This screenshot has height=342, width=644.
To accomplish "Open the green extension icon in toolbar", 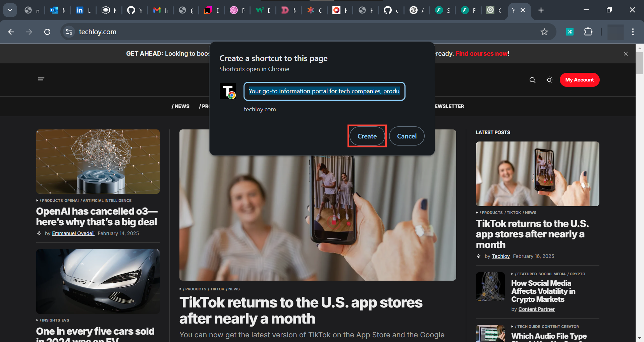I will pyautogui.click(x=570, y=32).
